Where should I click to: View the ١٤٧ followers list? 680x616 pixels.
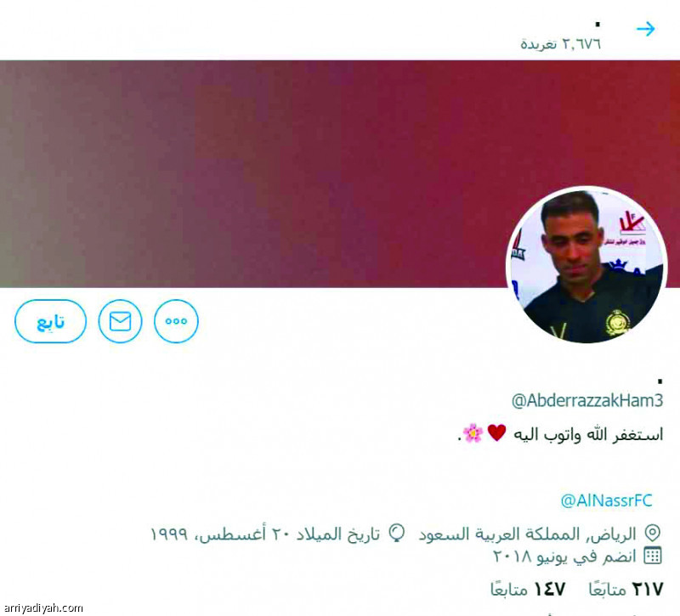click(528, 589)
